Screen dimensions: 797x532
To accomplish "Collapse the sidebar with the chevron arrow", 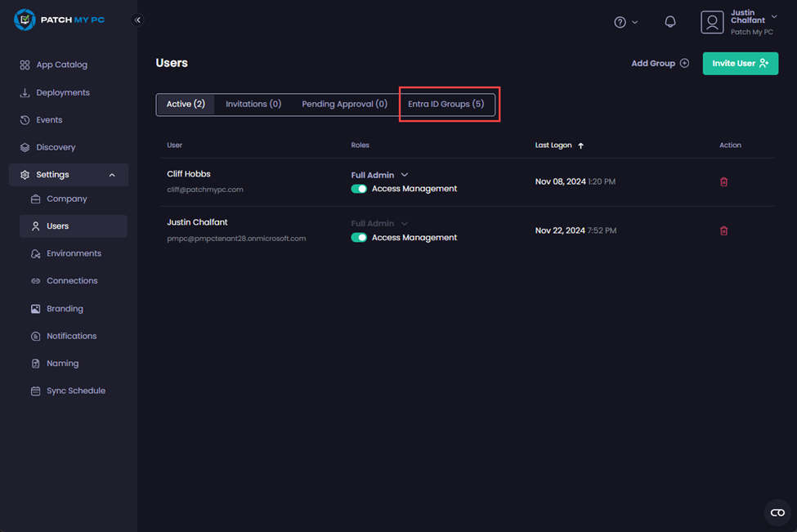I will 137,20.
